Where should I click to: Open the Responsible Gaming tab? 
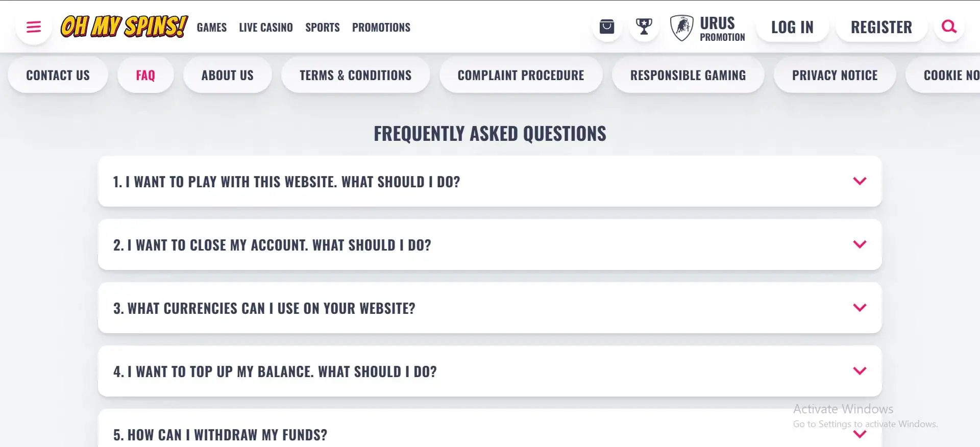(x=688, y=75)
